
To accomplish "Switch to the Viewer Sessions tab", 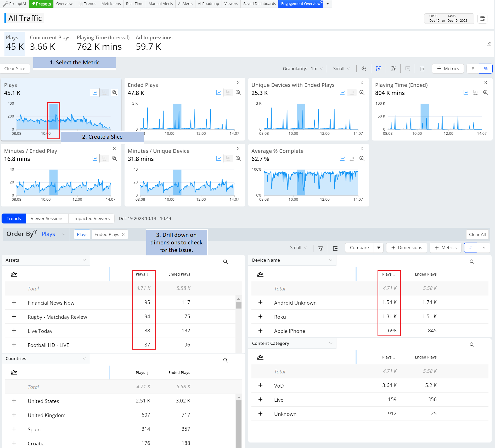I will pos(47,219).
